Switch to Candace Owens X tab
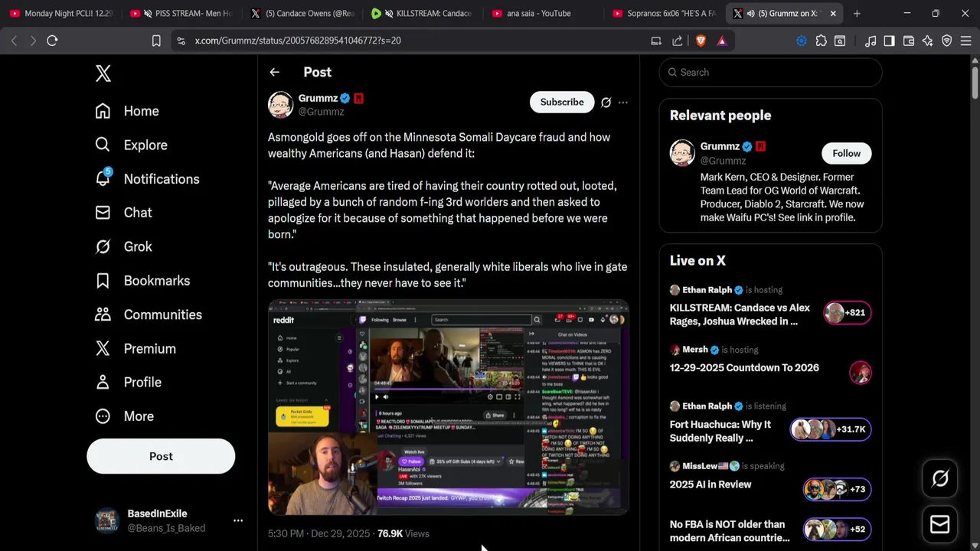Image resolution: width=980 pixels, height=551 pixels. coord(303,13)
